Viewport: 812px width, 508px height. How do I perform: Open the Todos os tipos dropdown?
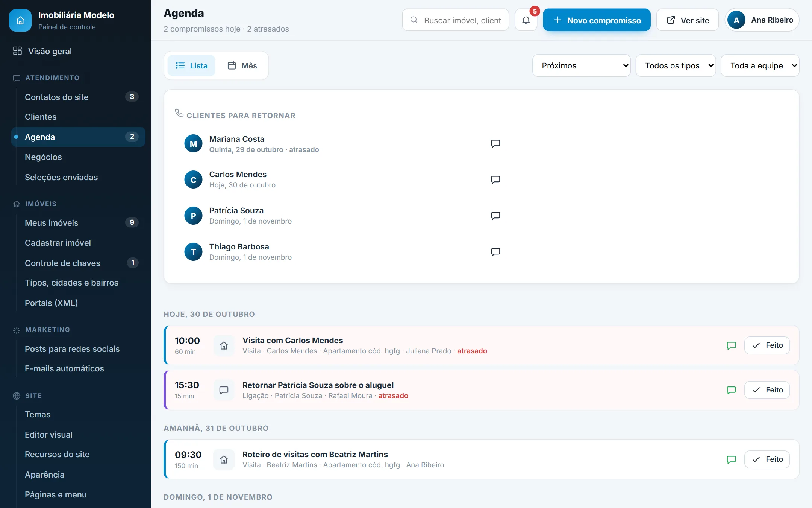pos(676,65)
